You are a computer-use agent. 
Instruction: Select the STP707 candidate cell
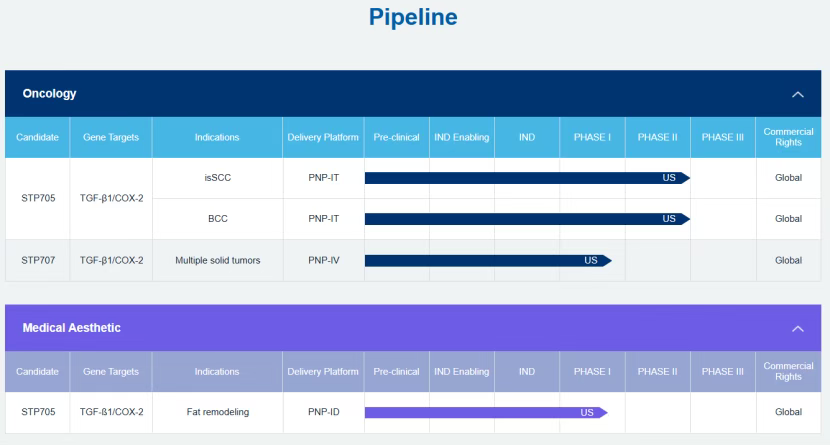[36, 261]
